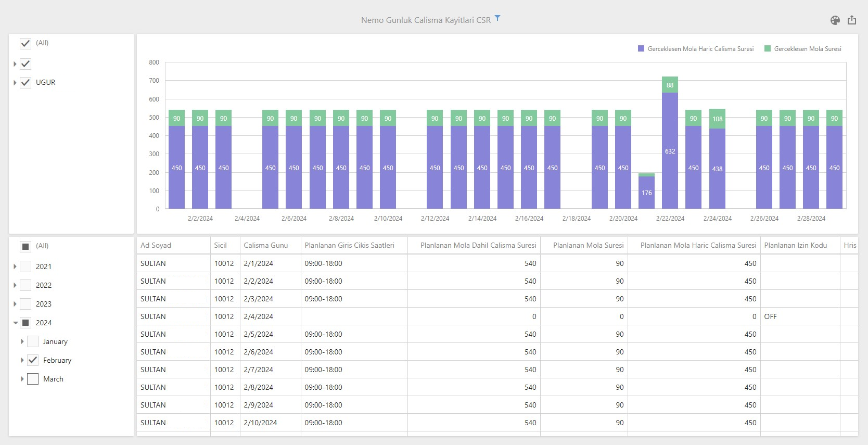The image size is (868, 445).
Task: Click the green Gerceklesen Mola Suresi legend swatch
Action: pos(768,48)
